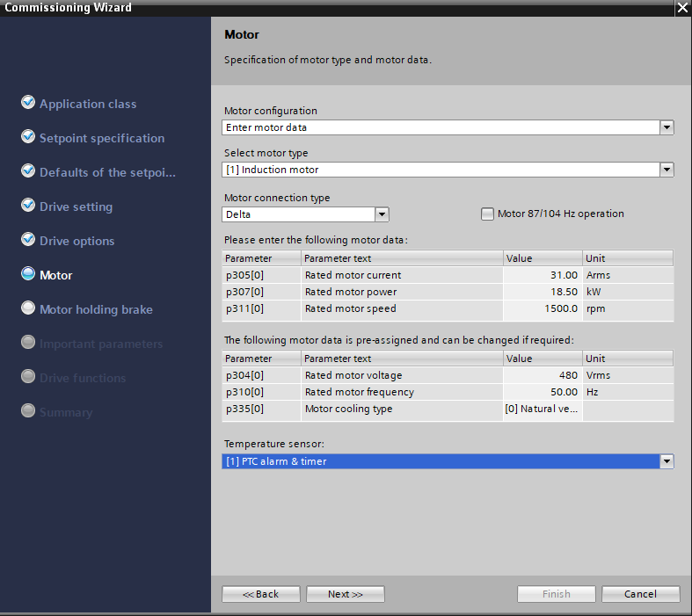
Task: Click the Defaults of the setpoint checkmark icon
Action: (28, 171)
